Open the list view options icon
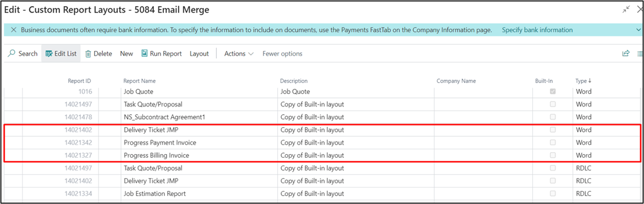Screen dimensions: 644x204 pyautogui.click(x=640, y=54)
